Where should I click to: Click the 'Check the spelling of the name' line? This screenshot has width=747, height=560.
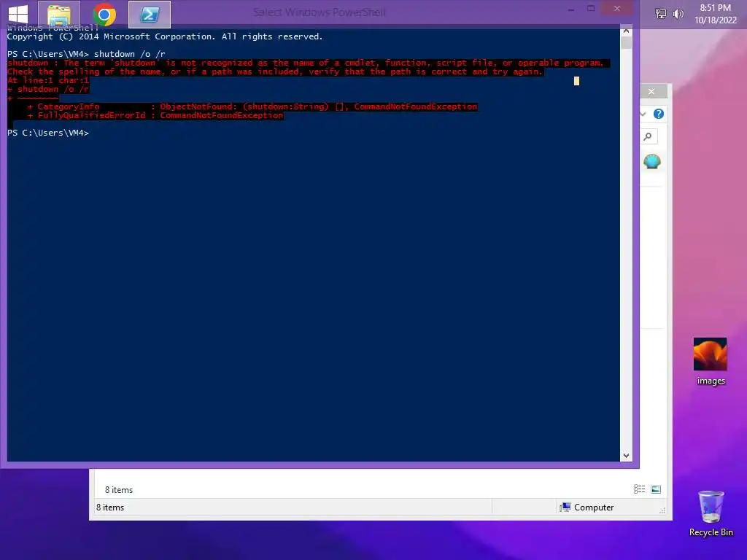pos(275,71)
